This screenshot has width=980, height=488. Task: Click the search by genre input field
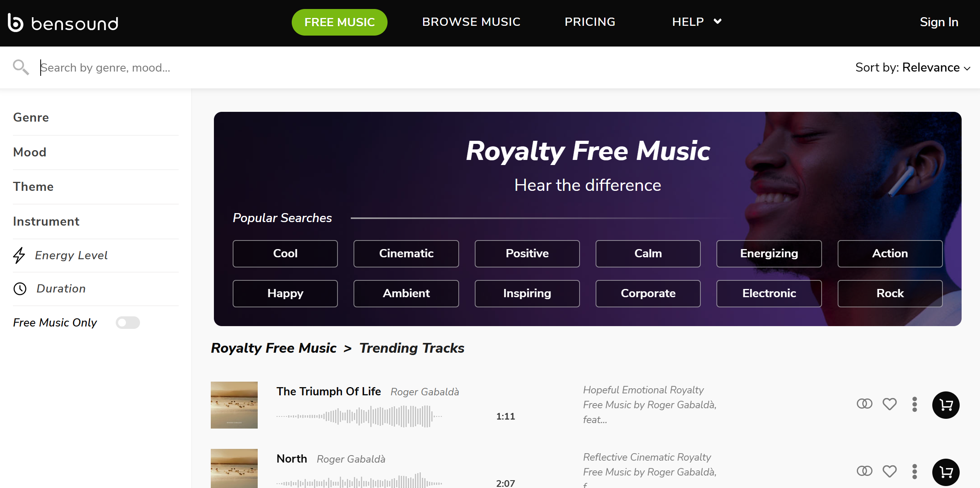430,68
